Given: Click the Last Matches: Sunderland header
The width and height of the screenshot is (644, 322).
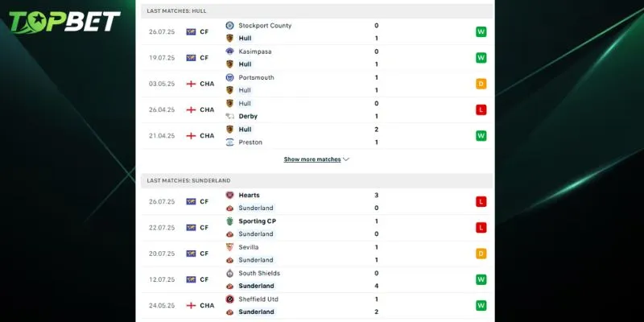Looking at the screenshot, I should (316, 180).
